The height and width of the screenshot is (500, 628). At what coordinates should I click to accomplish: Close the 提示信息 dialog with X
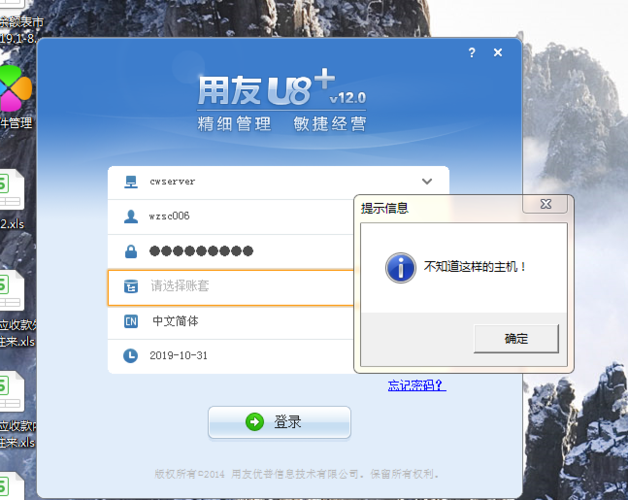click(x=545, y=204)
